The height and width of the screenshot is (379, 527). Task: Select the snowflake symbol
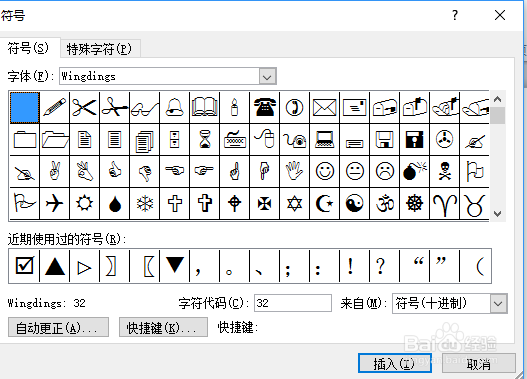[145, 203]
